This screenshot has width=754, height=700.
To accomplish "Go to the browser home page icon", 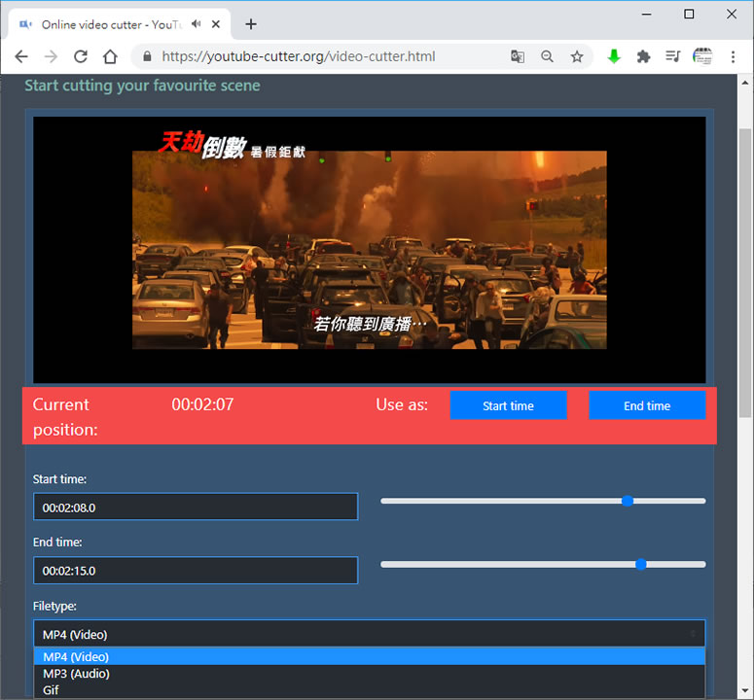I will pyautogui.click(x=111, y=56).
